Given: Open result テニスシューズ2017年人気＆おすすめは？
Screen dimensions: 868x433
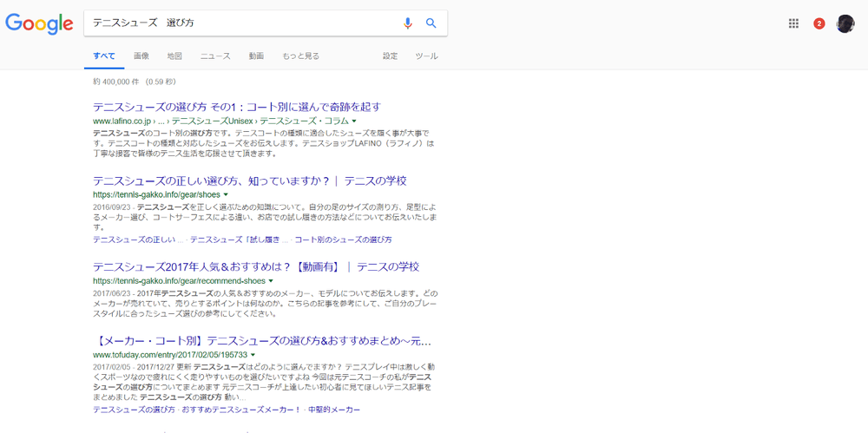Looking at the screenshot, I should tap(256, 266).
